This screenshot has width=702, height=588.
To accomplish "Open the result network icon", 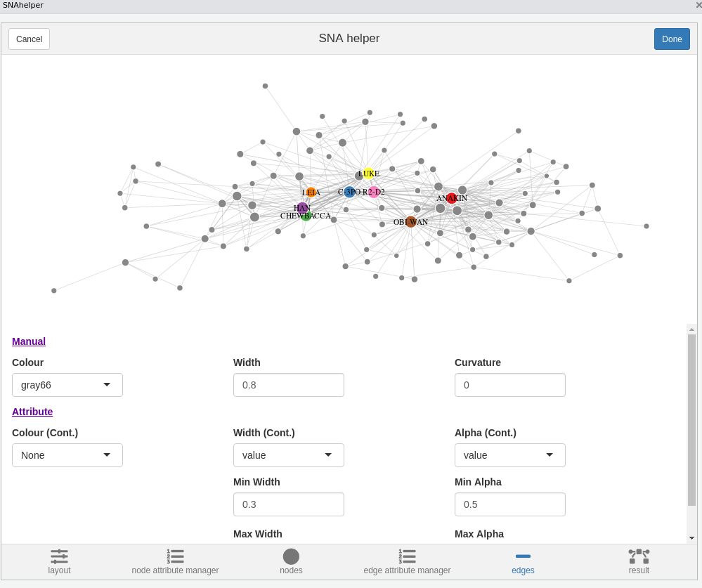I will tap(639, 556).
